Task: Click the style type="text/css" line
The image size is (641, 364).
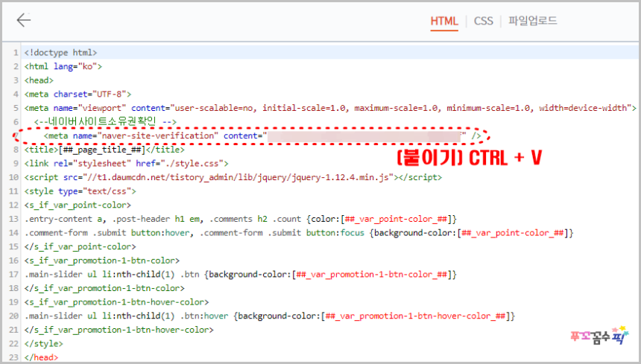Action: (80, 191)
